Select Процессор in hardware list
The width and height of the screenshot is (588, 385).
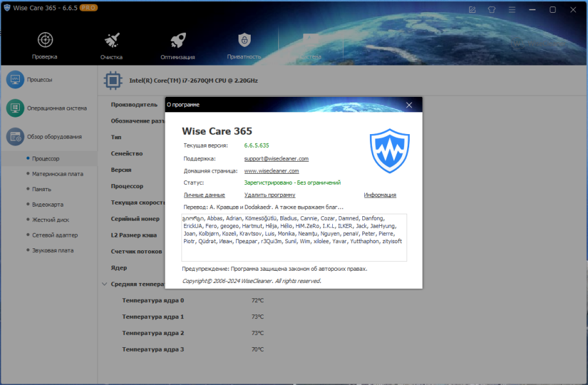coord(46,158)
